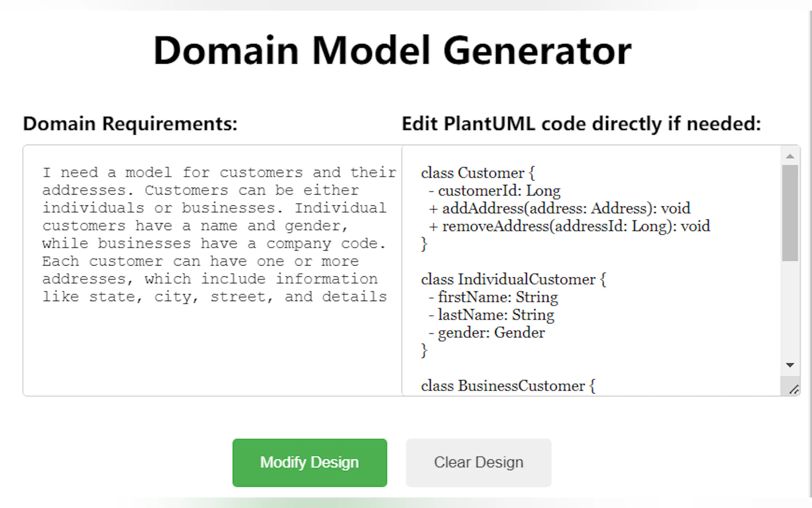The height and width of the screenshot is (508, 812).
Task: Focus the Domain Requirements text area
Action: point(212,346)
